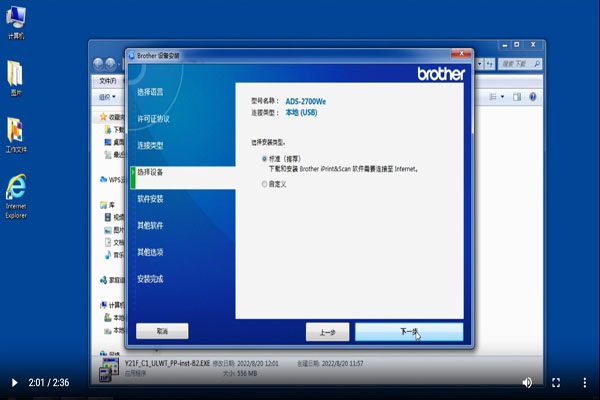Click the magnifier in Explorer's search box
Viewport: 600px width, 400px height.
point(537,64)
